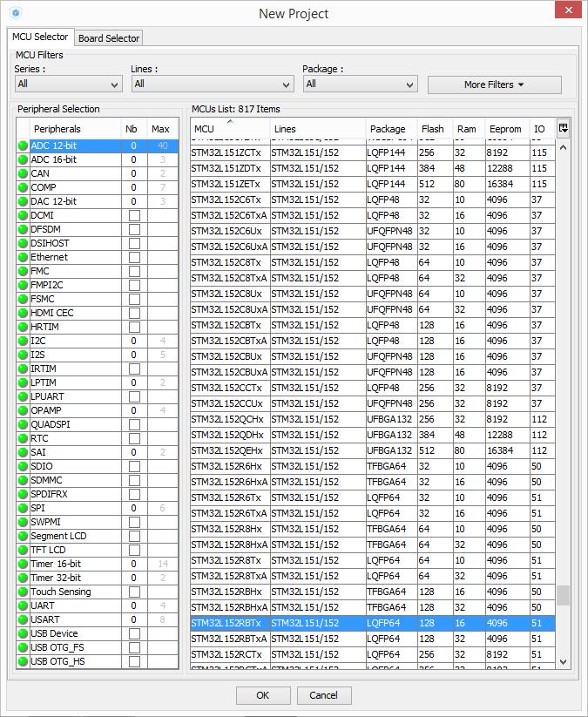Close the New Project dialog
Screen dimensions: 588x717
[568, 10]
